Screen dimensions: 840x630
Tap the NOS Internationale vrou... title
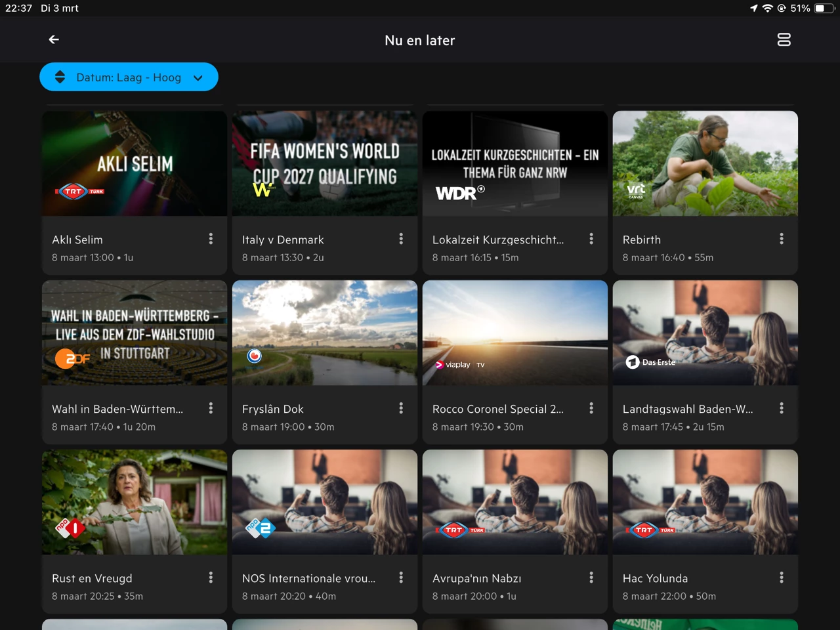click(x=308, y=578)
